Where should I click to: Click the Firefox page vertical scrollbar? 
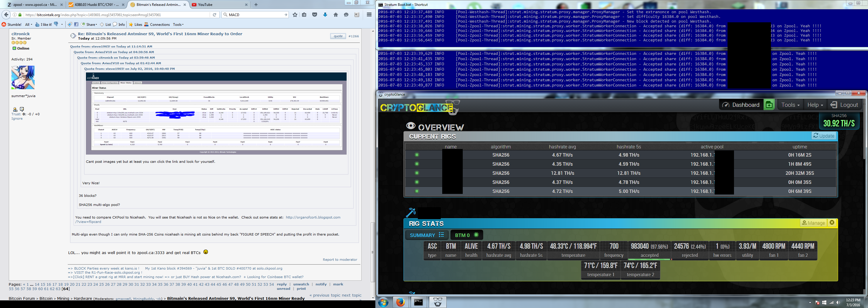pyautogui.click(x=373, y=252)
